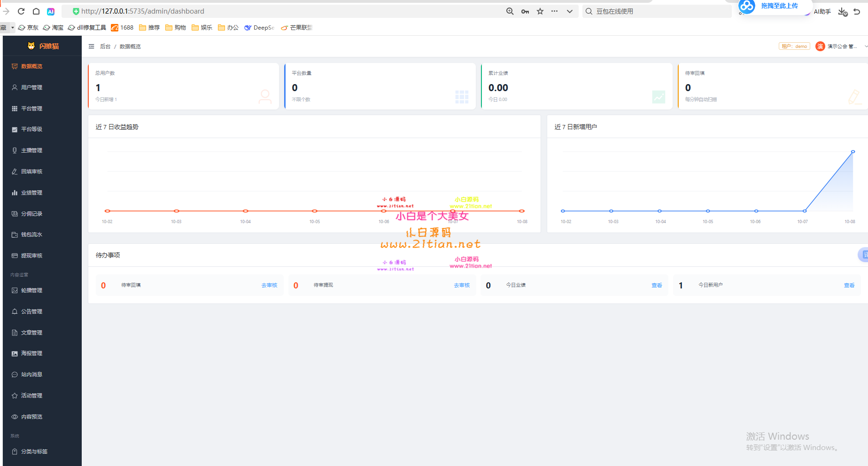
Task: Open the 购物 bookmark folder
Action: (176, 28)
